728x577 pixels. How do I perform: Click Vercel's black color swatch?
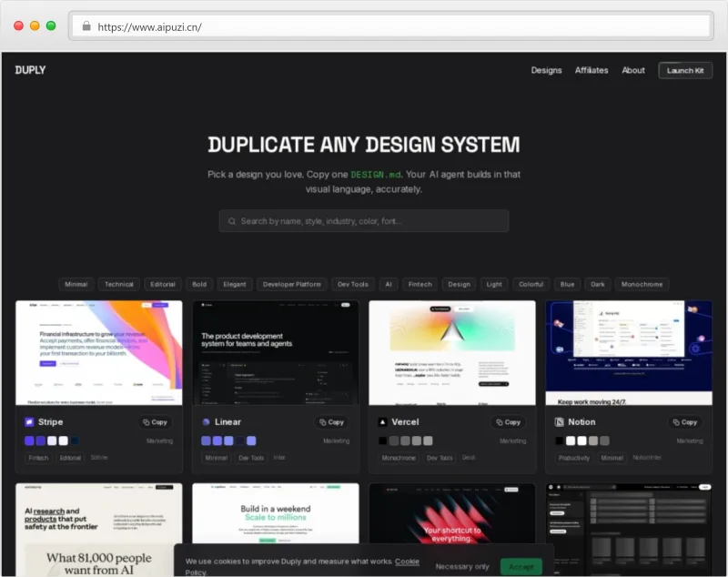coord(382,440)
